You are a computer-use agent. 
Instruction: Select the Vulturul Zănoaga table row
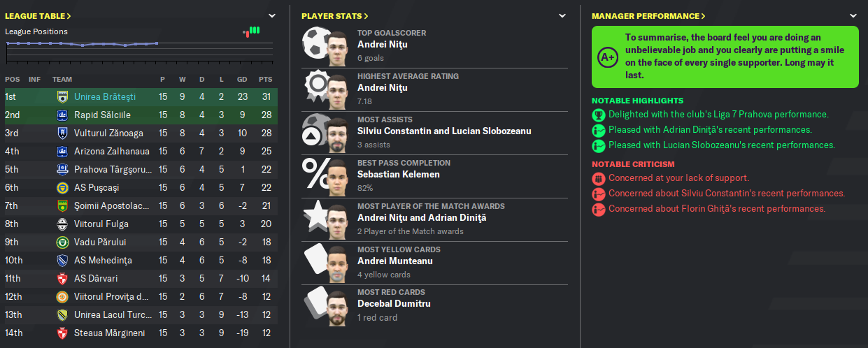click(141, 133)
